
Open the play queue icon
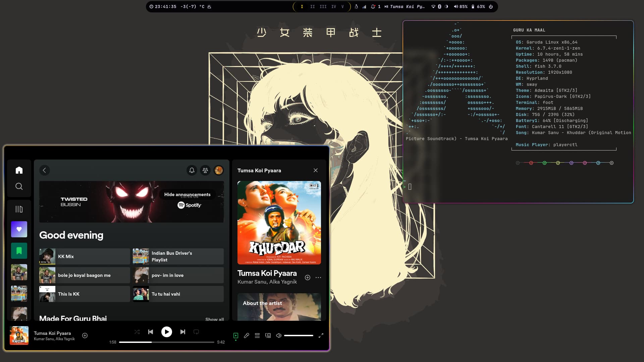click(x=257, y=336)
